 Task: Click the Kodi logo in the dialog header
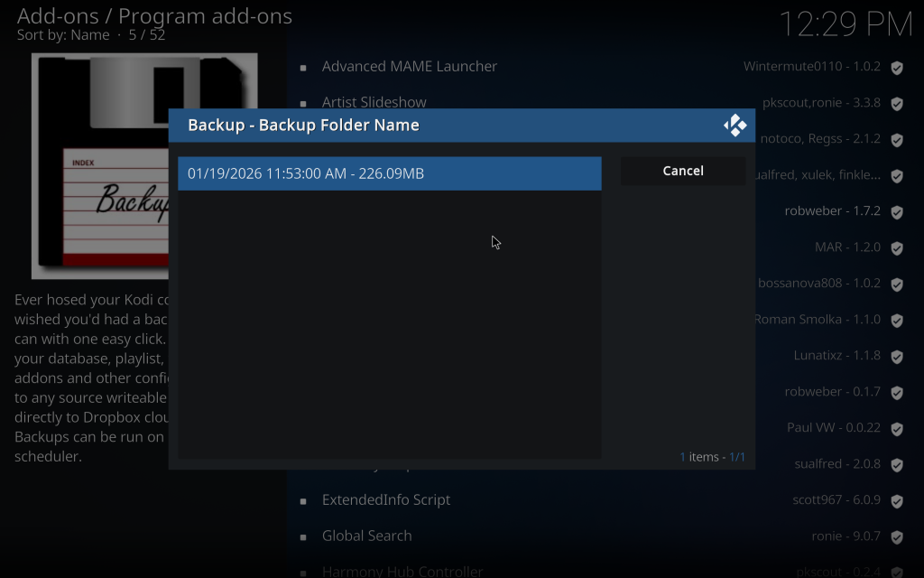coord(735,126)
